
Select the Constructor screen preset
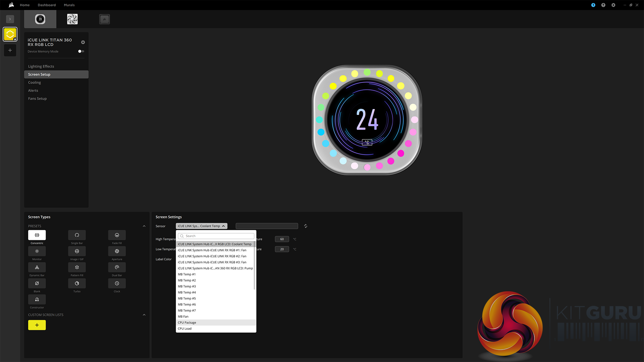pos(37,299)
